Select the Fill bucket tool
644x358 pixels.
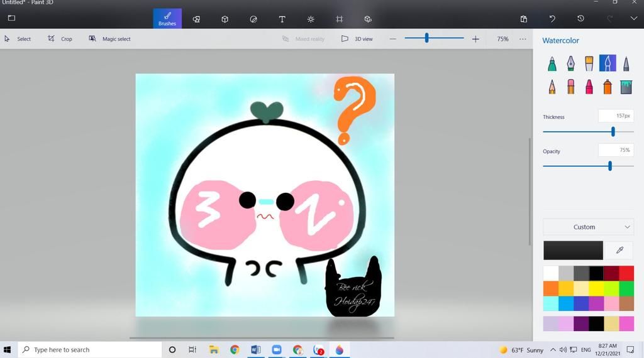[626, 87]
